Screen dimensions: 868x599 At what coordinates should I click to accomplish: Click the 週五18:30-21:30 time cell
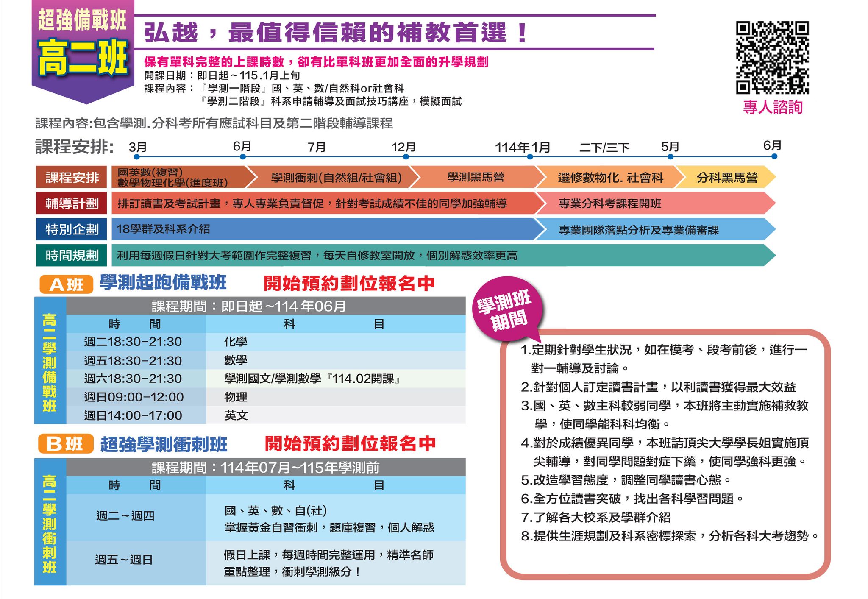click(x=136, y=360)
